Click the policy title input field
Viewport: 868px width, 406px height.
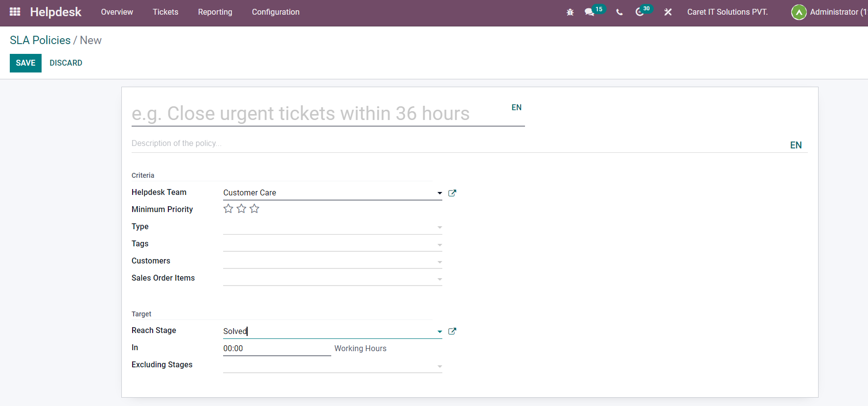pos(318,114)
